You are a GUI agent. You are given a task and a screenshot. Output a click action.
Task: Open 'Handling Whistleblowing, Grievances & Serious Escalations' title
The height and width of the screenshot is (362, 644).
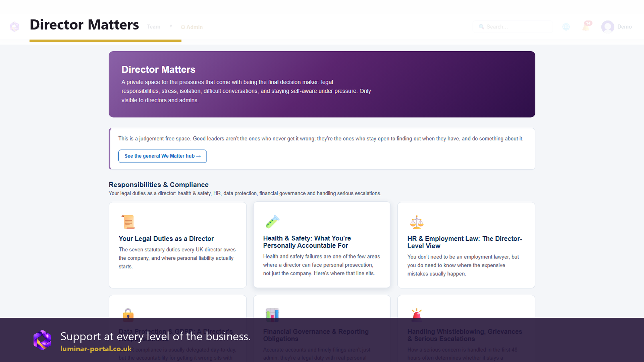[465, 335]
